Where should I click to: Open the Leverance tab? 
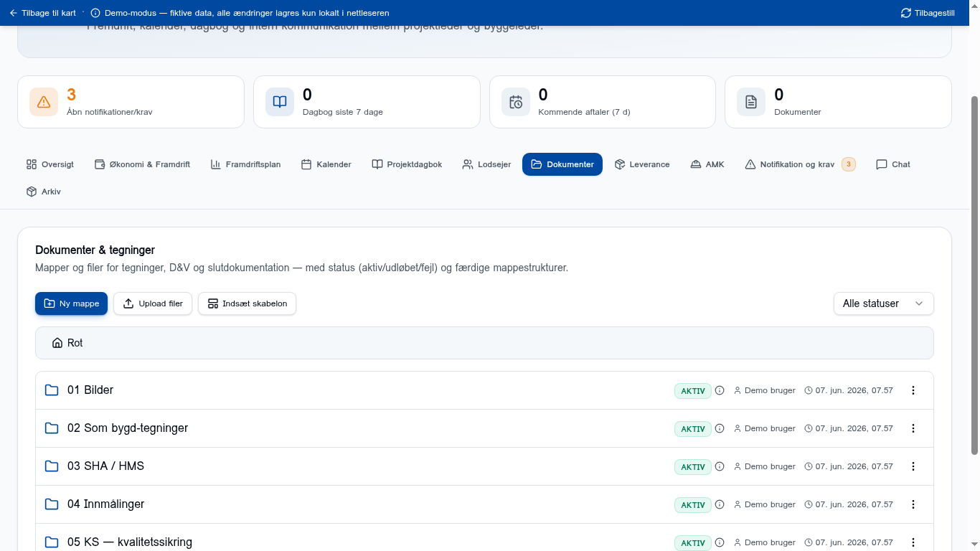[x=642, y=164]
